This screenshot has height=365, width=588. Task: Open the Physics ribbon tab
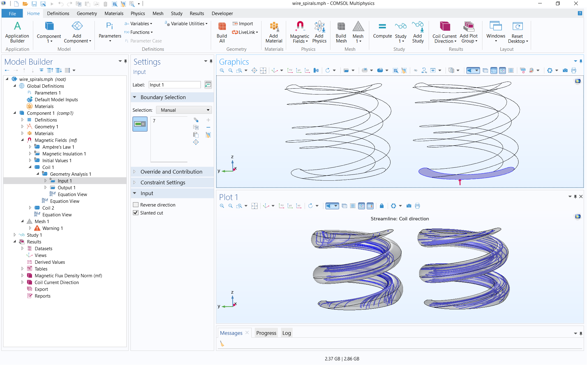pos(138,14)
